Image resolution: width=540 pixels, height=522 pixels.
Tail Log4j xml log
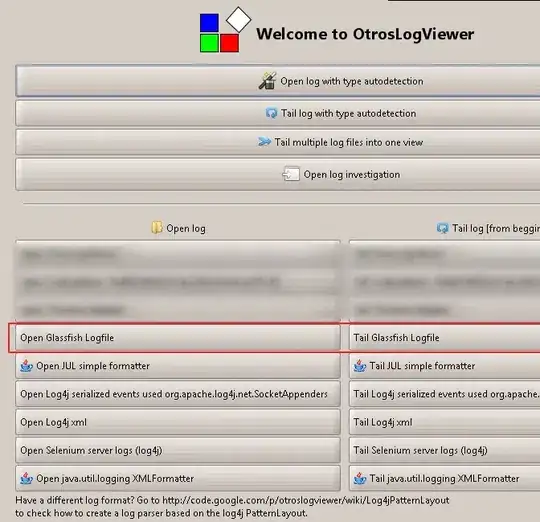(444, 422)
